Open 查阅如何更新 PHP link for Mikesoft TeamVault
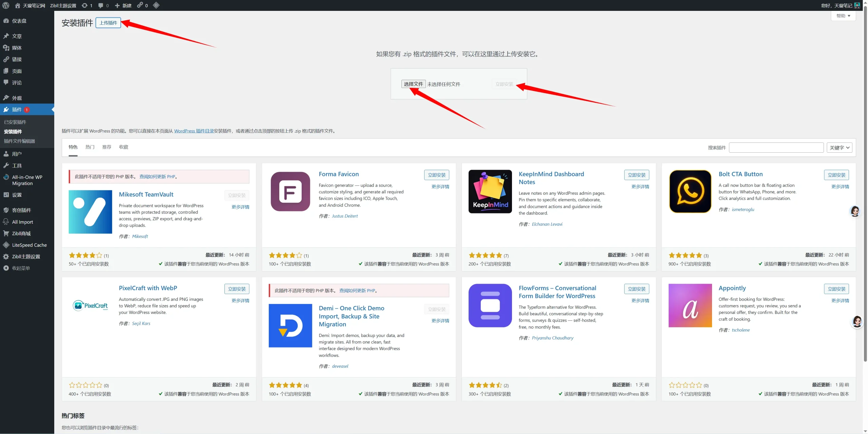 pyautogui.click(x=157, y=177)
